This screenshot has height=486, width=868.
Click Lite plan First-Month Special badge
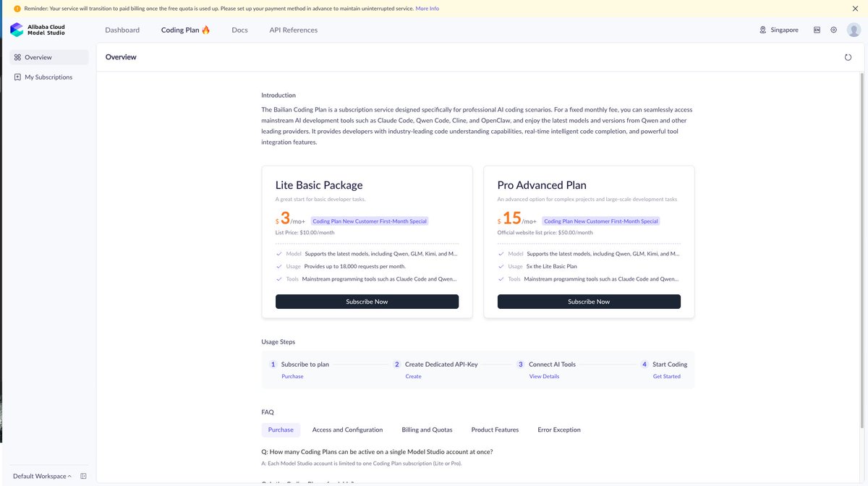coord(370,221)
